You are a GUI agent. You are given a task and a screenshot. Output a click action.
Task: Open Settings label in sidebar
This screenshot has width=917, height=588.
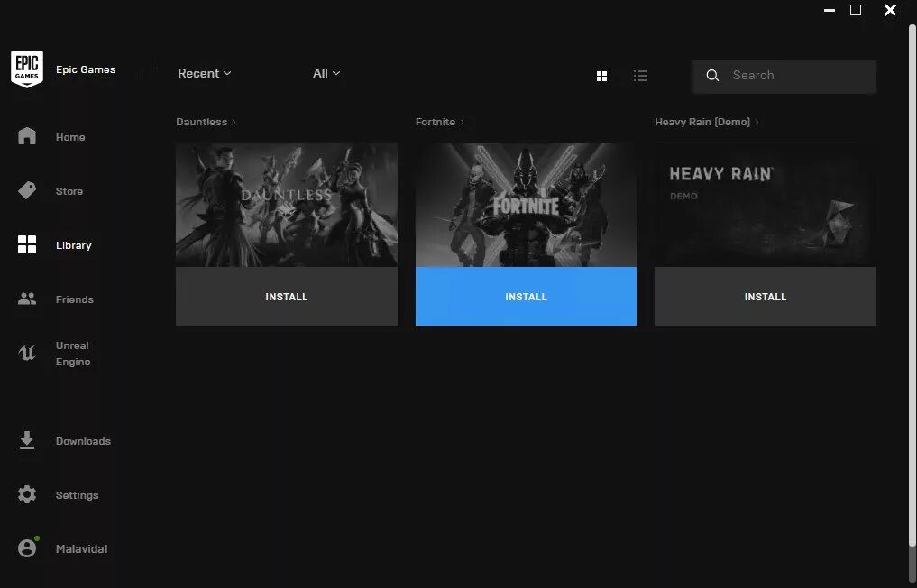pyautogui.click(x=78, y=495)
